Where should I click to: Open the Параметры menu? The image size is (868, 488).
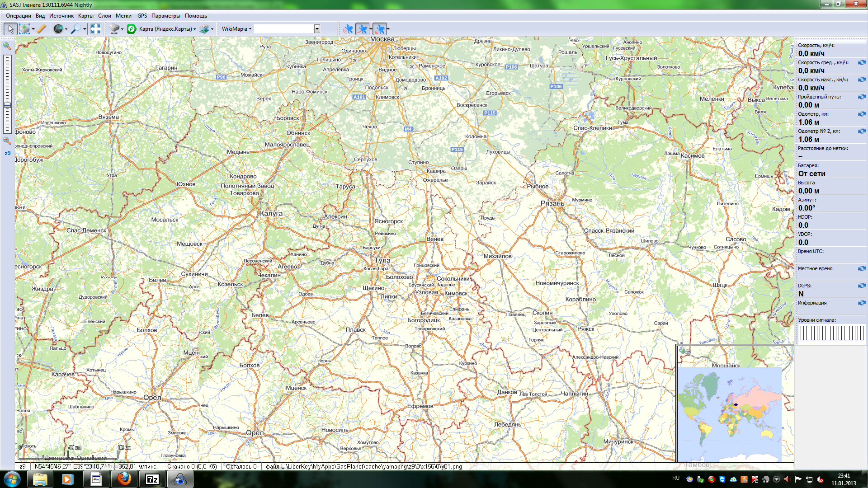[165, 16]
